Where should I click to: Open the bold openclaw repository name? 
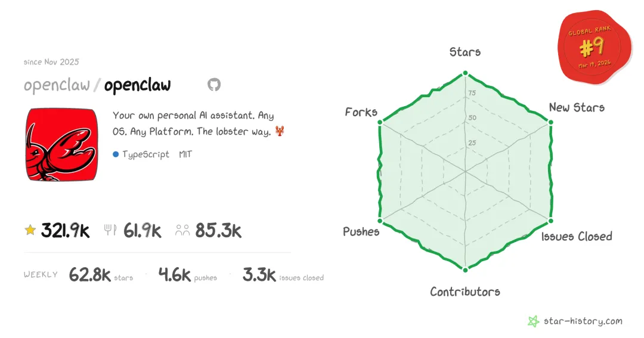[x=137, y=85]
